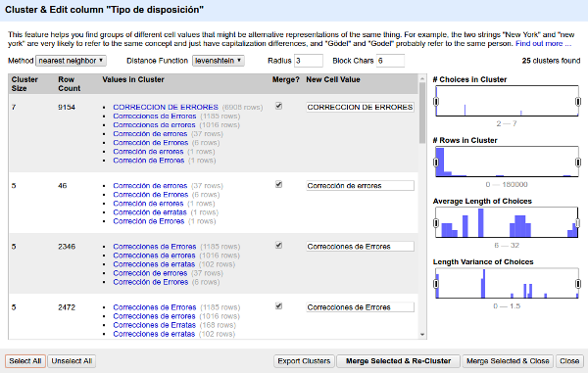Click Correcciones de erratas (102 rows) in 2346 cluster
This screenshot has height=373, width=588.
(x=154, y=264)
